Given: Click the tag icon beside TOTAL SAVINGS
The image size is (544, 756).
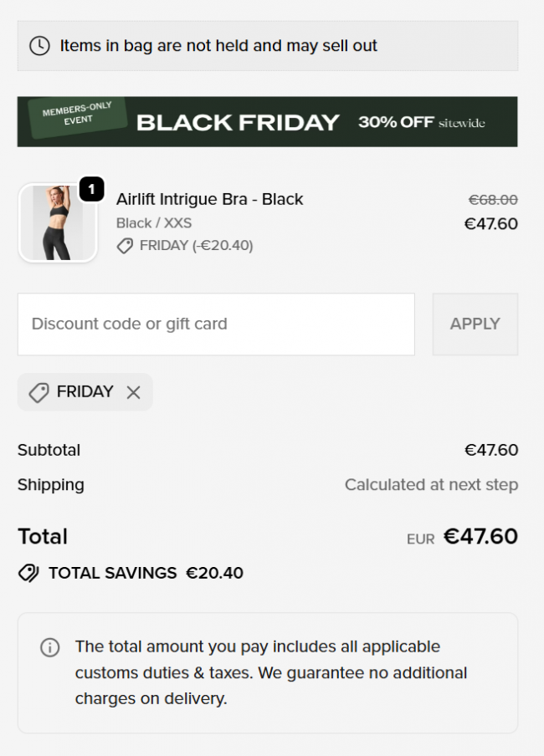Looking at the screenshot, I should click(28, 573).
